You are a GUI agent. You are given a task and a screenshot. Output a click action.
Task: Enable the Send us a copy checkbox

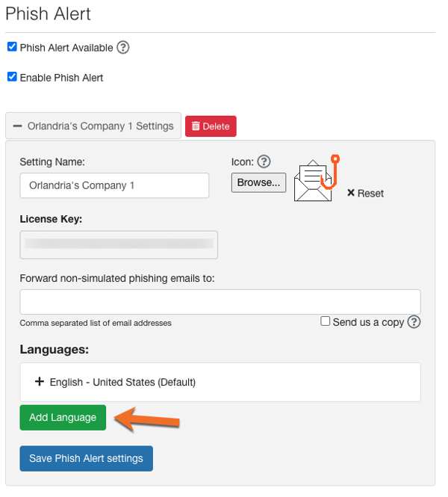click(326, 321)
